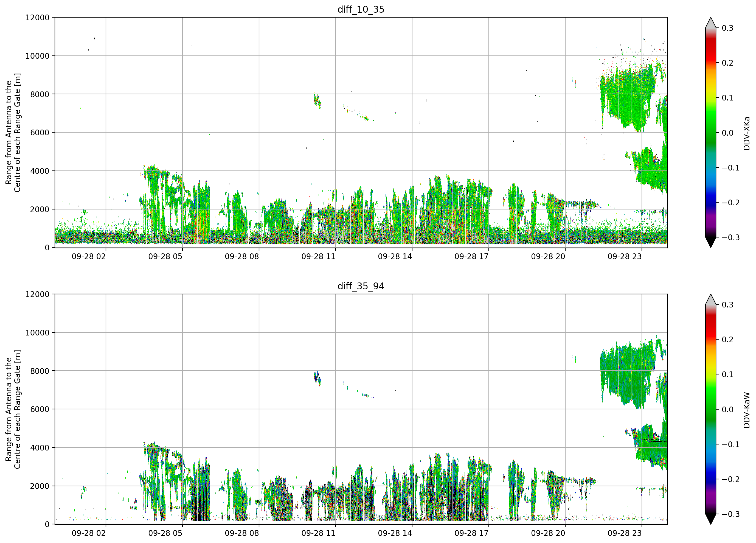The image size is (756, 543).
Task: Click y-tick '6000' of diff_35_94 plot
Action: click(40, 410)
